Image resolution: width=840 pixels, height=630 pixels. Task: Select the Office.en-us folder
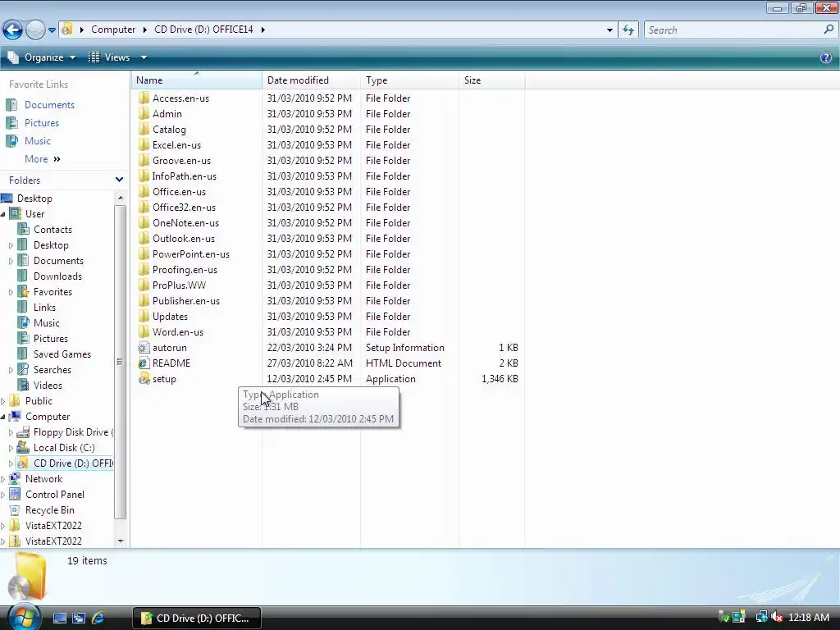[x=179, y=192]
